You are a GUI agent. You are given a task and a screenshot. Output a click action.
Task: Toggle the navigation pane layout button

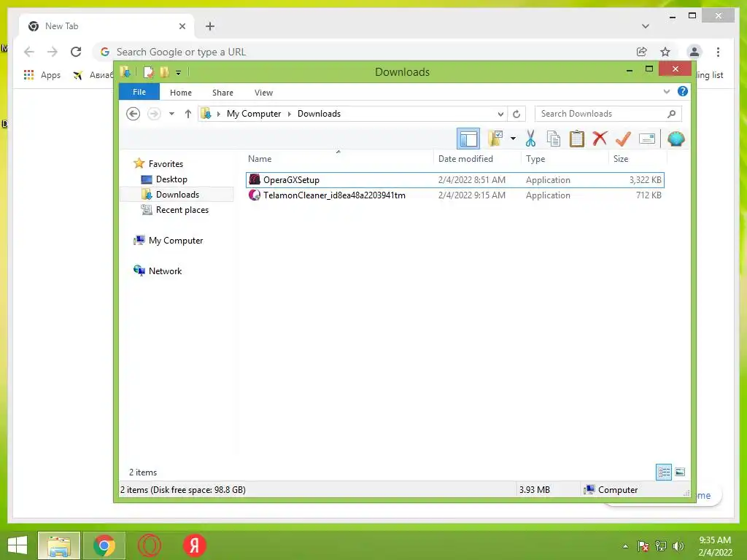(468, 139)
